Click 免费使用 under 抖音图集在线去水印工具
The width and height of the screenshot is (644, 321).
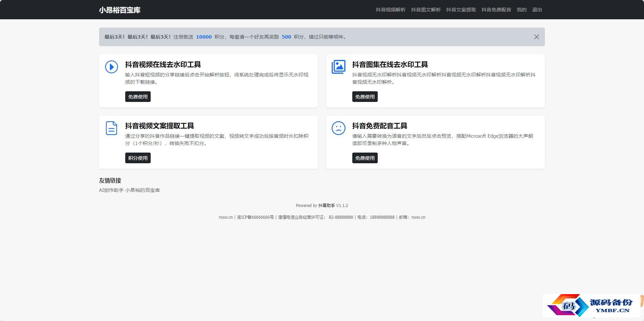365,97
